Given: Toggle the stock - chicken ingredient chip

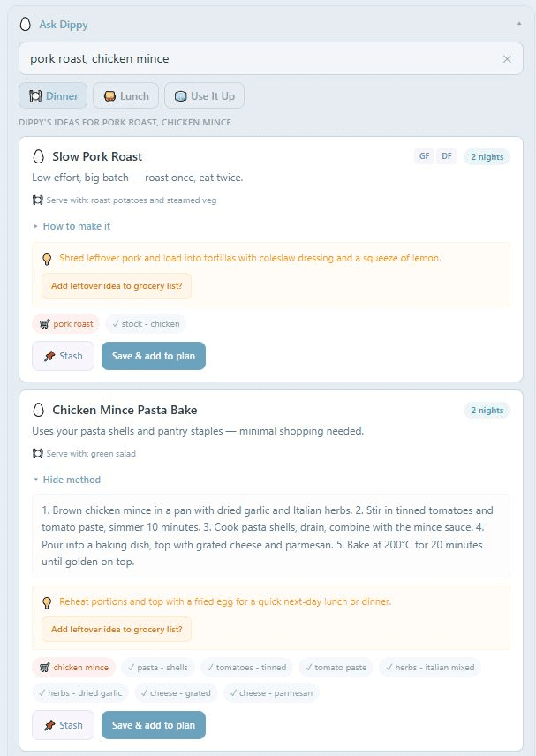Looking at the screenshot, I should 146,324.
